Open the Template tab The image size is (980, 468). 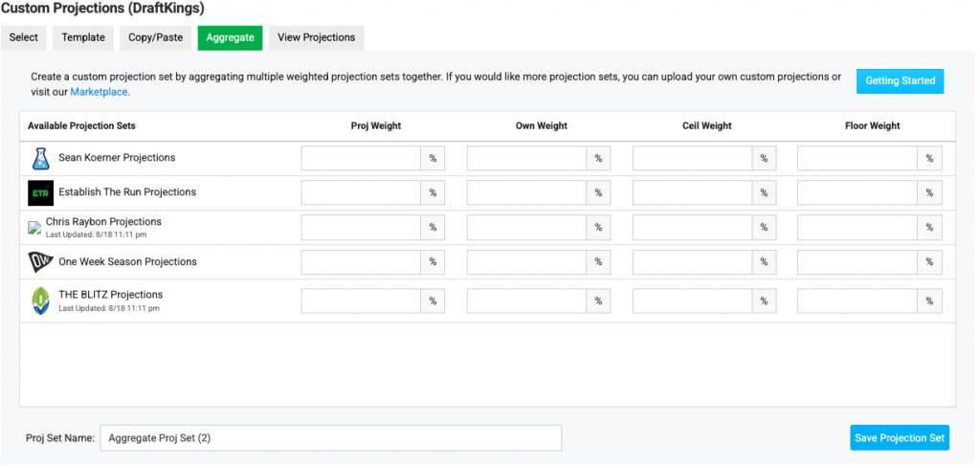click(83, 38)
